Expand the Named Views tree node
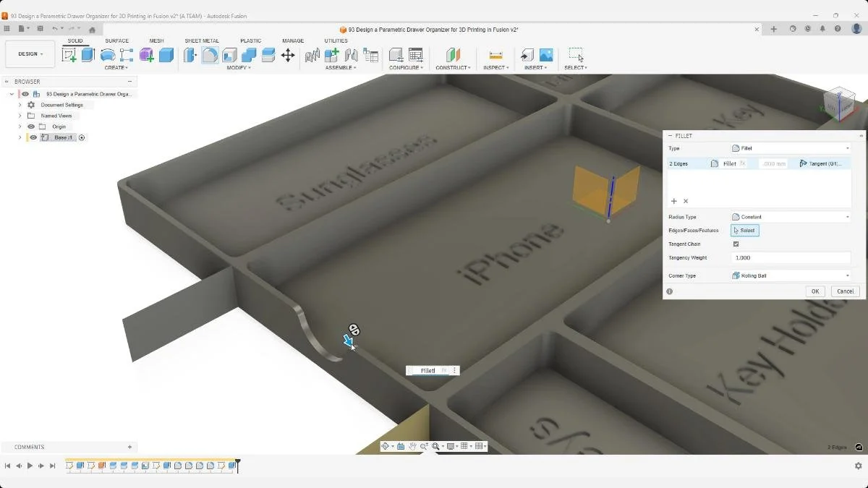 [x=20, y=116]
